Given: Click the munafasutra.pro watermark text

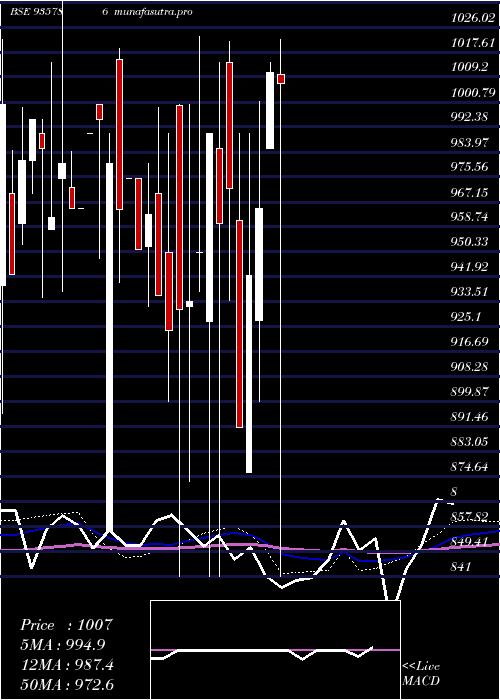Looking at the screenshot, I should [153, 12].
